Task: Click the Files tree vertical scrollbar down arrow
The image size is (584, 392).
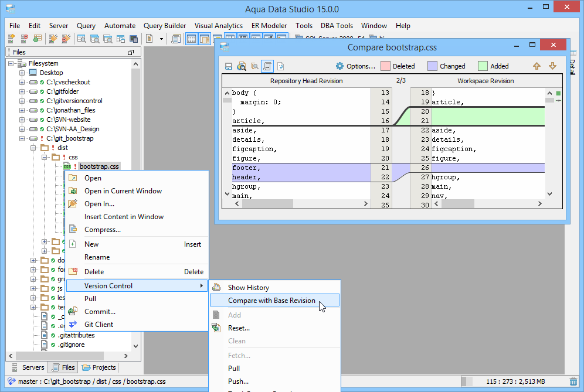Action: (x=135, y=346)
